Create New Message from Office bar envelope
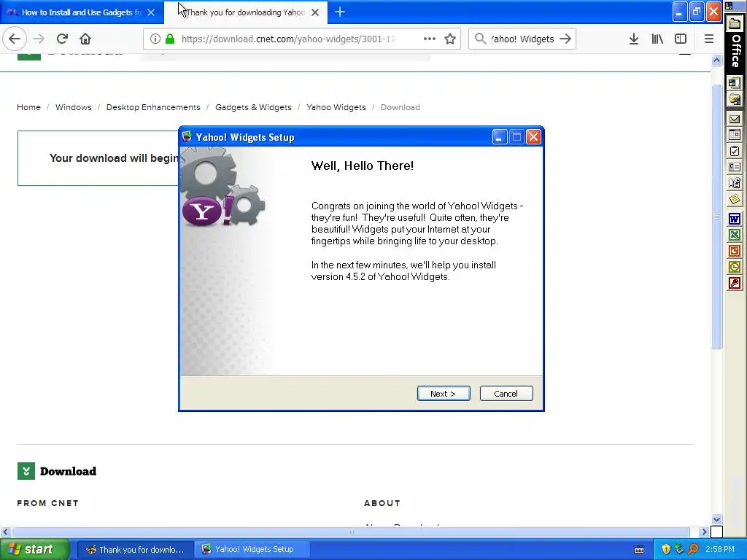Screen dimensions: 747x560 point(735,119)
